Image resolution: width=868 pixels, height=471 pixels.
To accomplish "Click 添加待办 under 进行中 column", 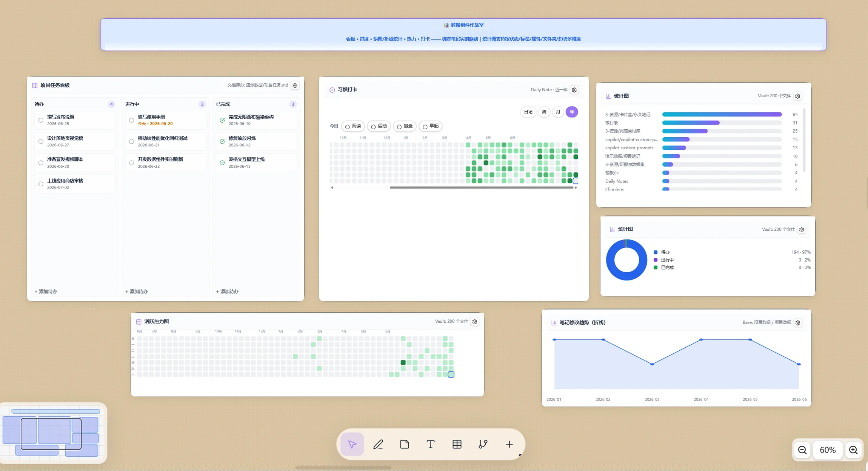I will [x=137, y=291].
